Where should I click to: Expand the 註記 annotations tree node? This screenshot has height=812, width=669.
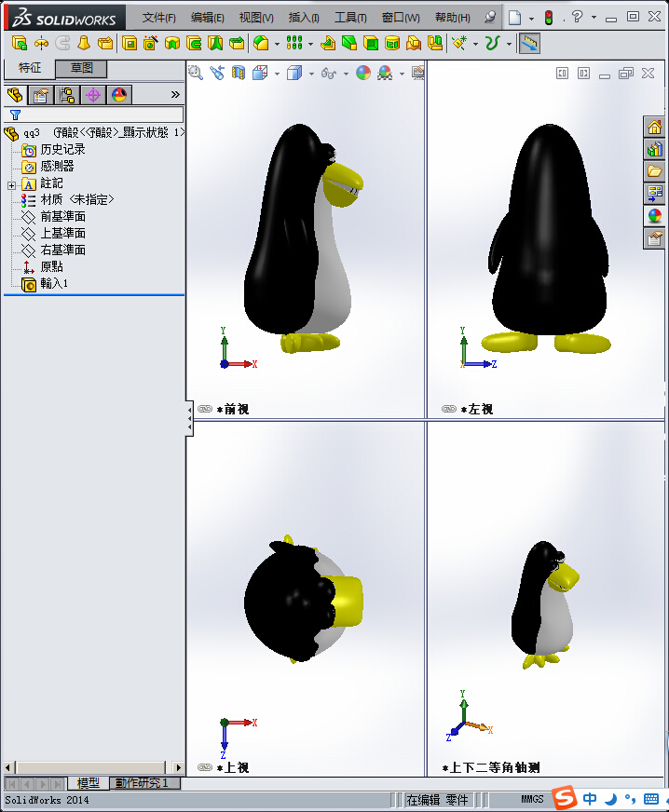tap(11, 185)
